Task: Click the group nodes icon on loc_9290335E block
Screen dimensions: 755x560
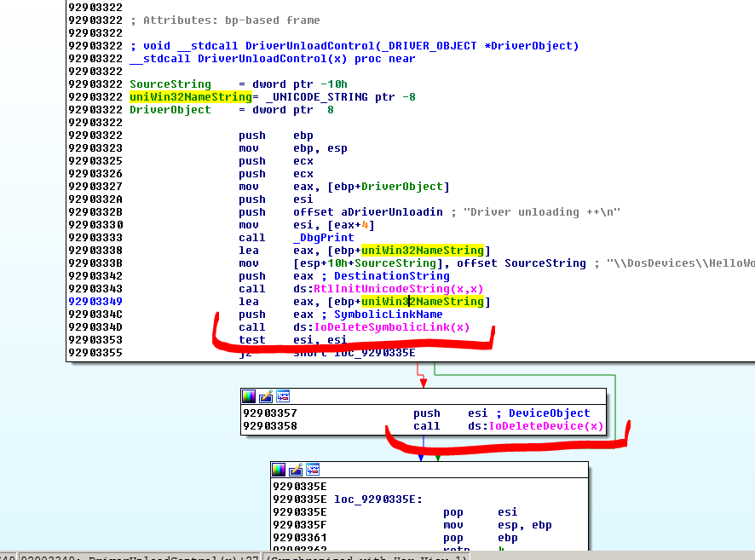Action: [x=313, y=470]
